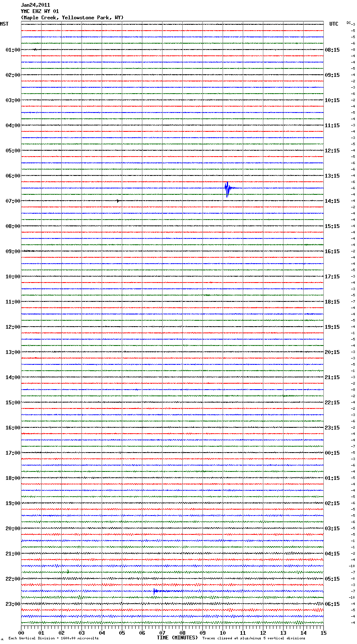Select the 03:00 MST row label
The image size is (357, 644).
point(13,100)
